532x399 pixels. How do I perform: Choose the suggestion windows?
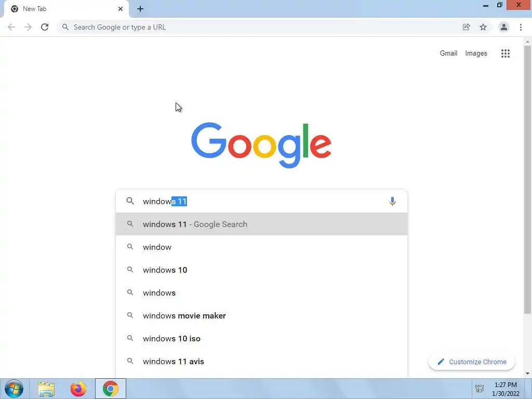(261, 292)
